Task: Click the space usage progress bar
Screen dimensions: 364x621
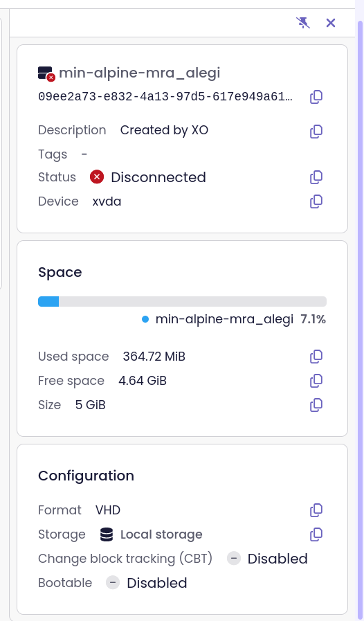Action: click(182, 301)
